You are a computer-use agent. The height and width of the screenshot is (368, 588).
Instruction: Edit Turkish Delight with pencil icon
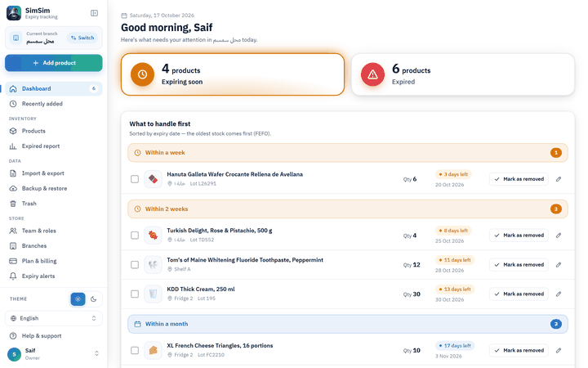pos(559,236)
